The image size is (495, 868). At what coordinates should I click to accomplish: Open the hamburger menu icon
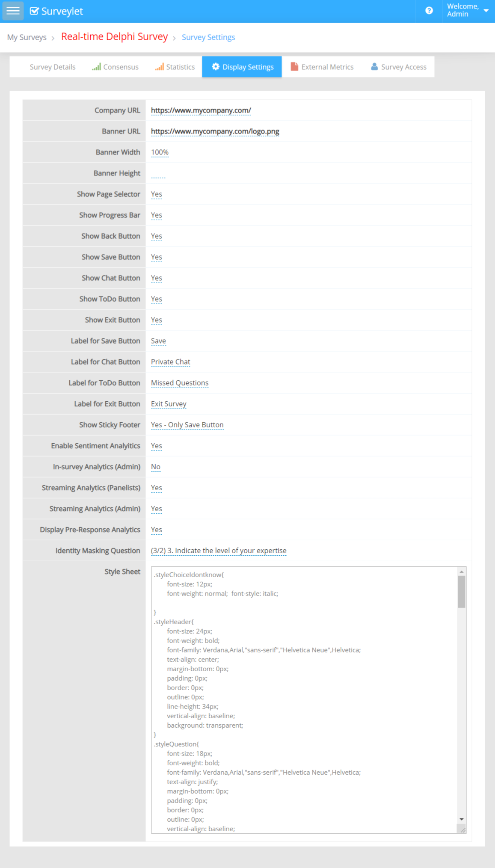click(x=13, y=11)
